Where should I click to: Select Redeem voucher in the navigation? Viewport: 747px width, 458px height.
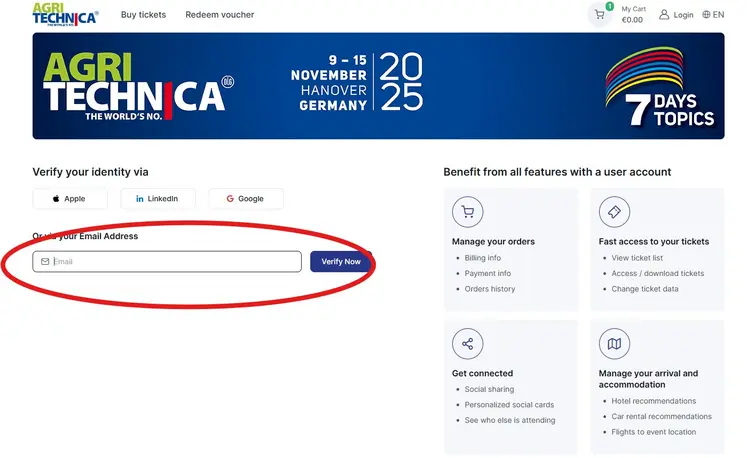coord(220,15)
